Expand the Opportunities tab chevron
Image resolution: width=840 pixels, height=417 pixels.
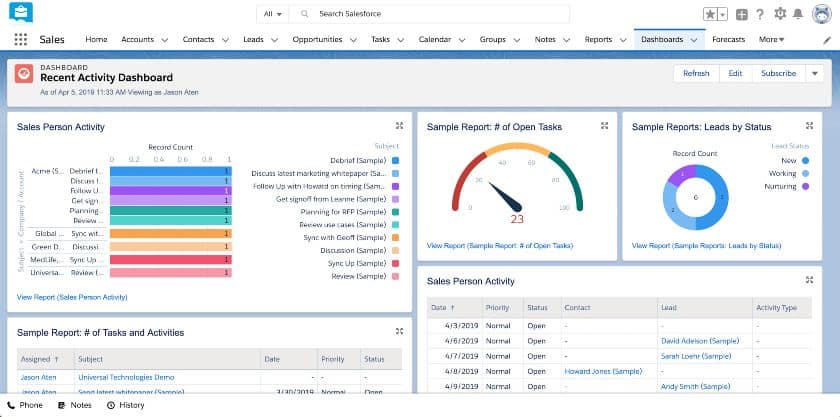pos(353,40)
